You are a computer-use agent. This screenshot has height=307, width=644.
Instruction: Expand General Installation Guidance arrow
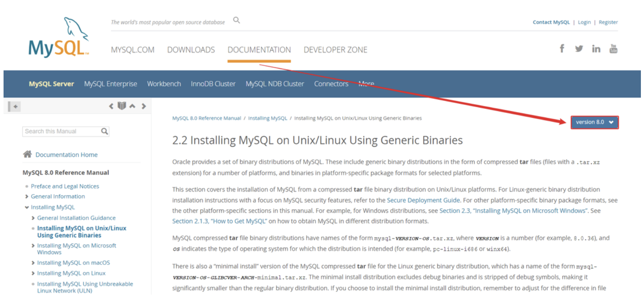point(33,218)
